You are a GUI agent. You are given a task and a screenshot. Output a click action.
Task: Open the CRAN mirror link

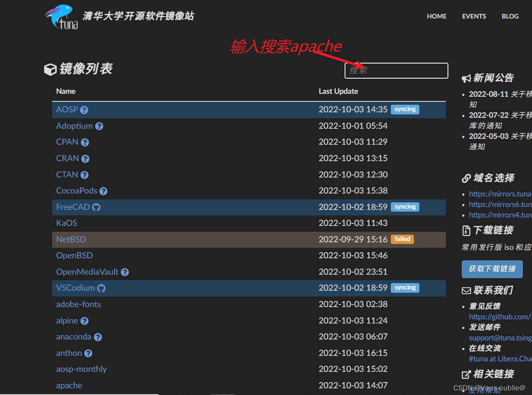coord(68,158)
